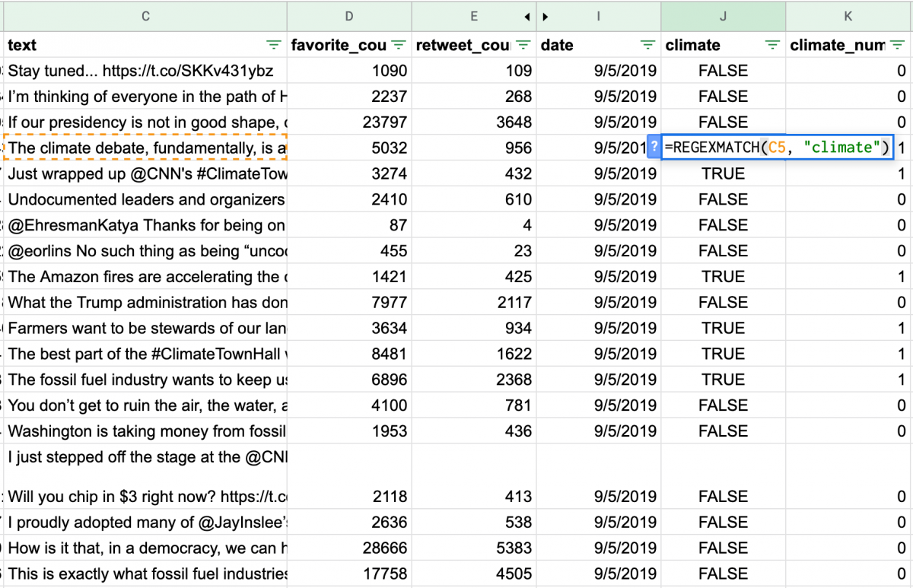Open the filter for the climate column
Viewport: 913px width, 588px height.
pyautogui.click(x=771, y=45)
